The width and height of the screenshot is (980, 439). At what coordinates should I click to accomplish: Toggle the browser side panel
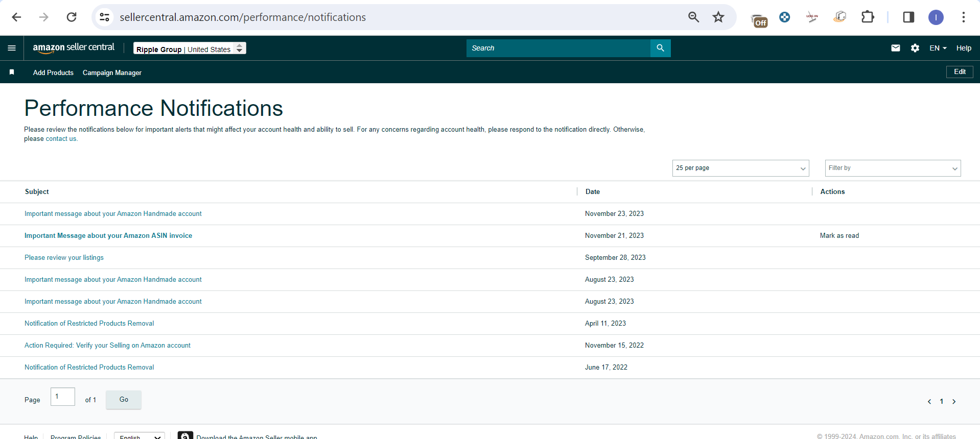908,17
